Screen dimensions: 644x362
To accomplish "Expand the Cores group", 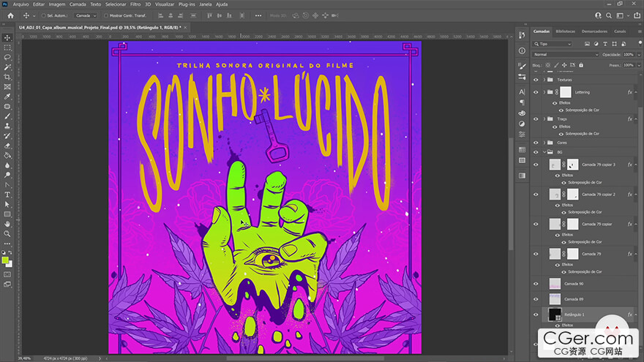I will point(544,143).
